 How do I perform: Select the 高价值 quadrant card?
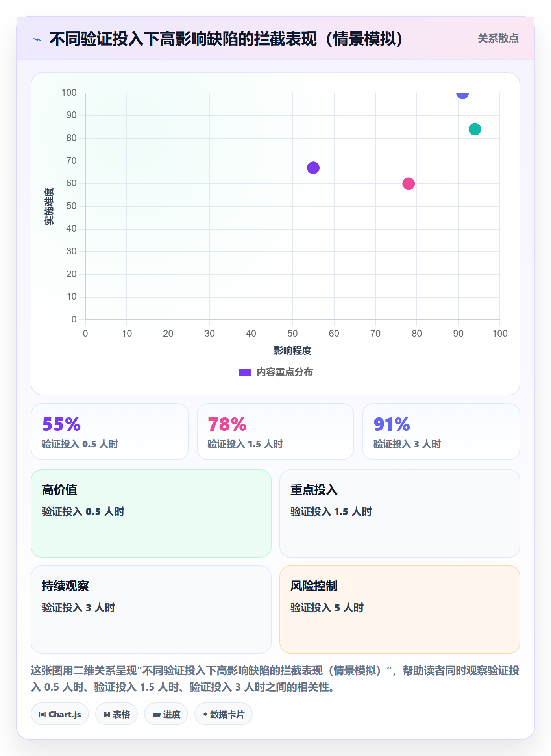pos(151,513)
